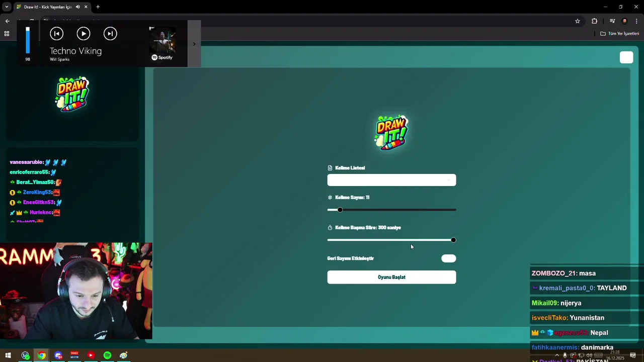Open the Chrome profile avatar

(x=624, y=21)
